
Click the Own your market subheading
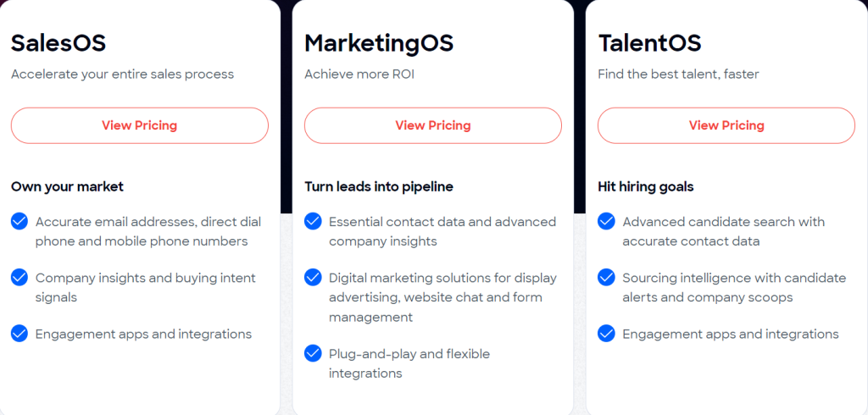coord(67,187)
